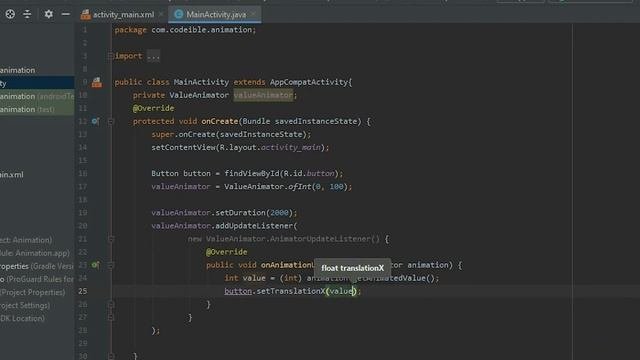The height and width of the screenshot is (360, 640).
Task: Open ProGuard Rules file in tree
Action: [x=37, y=279]
